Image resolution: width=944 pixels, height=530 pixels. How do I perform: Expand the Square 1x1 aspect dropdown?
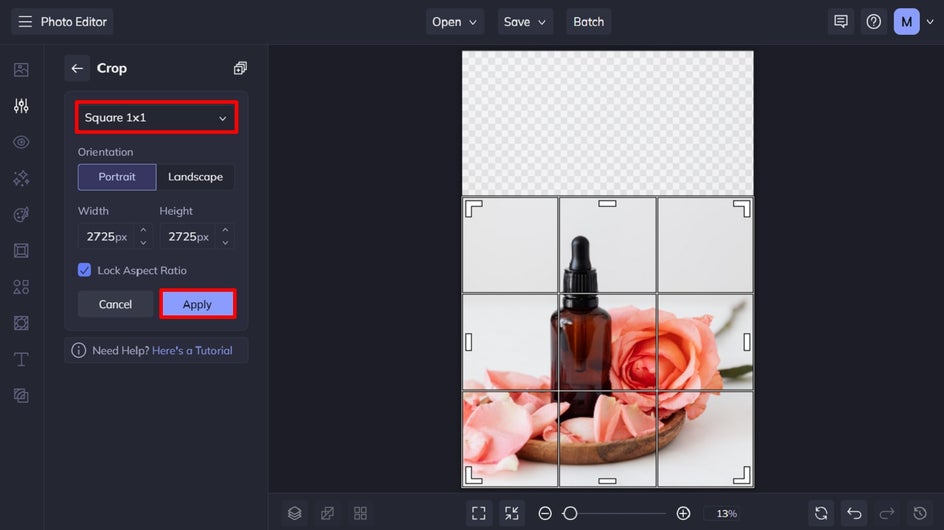[x=157, y=118]
